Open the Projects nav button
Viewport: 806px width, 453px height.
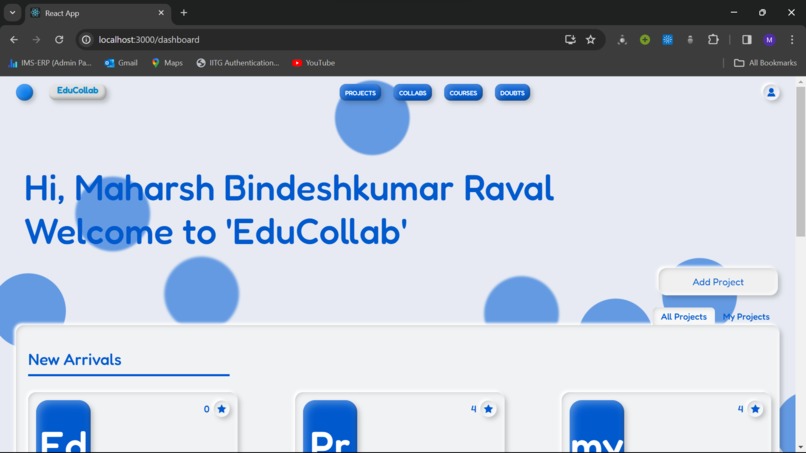click(x=360, y=93)
